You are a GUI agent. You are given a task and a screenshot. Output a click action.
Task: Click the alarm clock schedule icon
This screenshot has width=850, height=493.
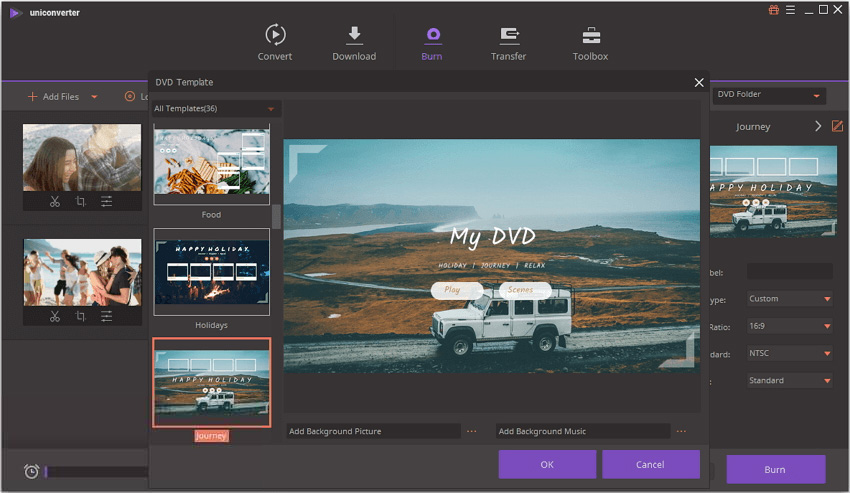click(x=31, y=471)
